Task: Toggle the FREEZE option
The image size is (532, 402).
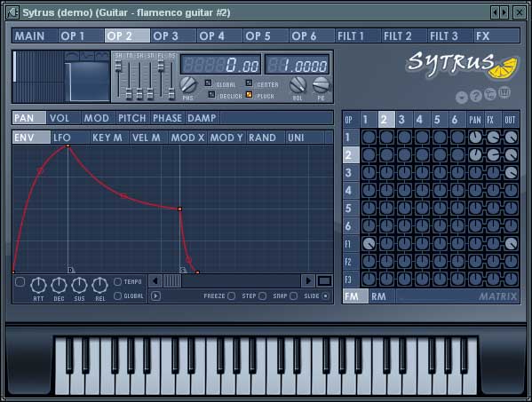Action: (232, 296)
